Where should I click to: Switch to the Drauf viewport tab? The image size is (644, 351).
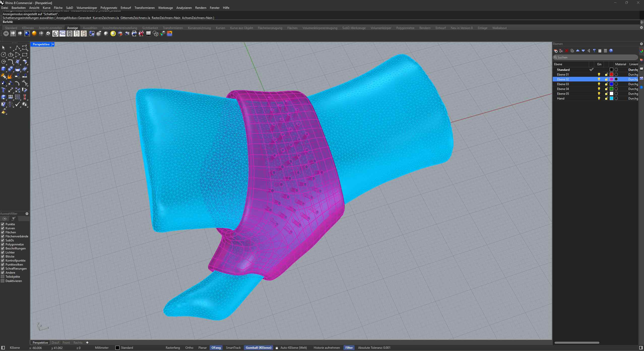55,342
